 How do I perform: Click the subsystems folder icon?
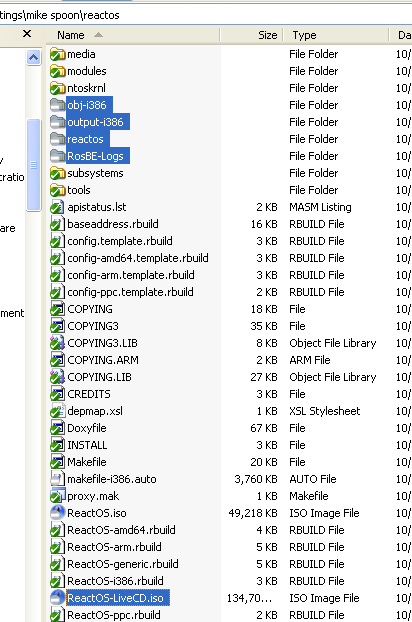pyautogui.click(x=57, y=173)
